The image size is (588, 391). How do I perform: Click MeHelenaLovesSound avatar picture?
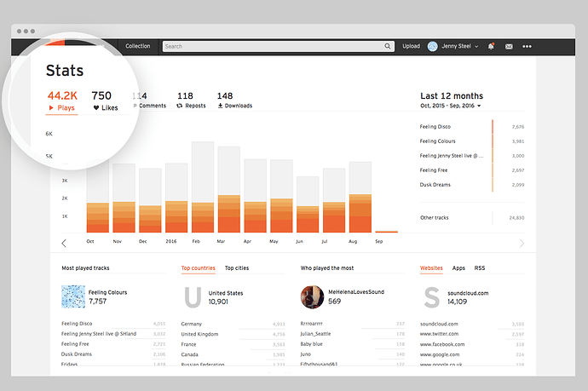tap(313, 296)
